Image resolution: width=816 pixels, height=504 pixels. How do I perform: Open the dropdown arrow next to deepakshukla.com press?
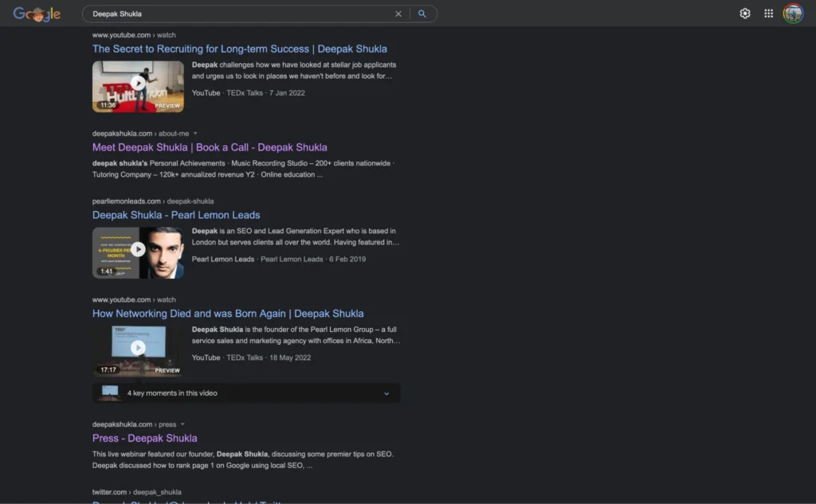(x=182, y=424)
